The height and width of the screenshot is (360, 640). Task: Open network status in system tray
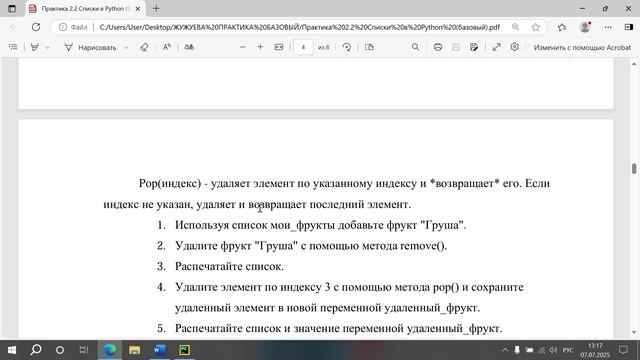click(541, 350)
